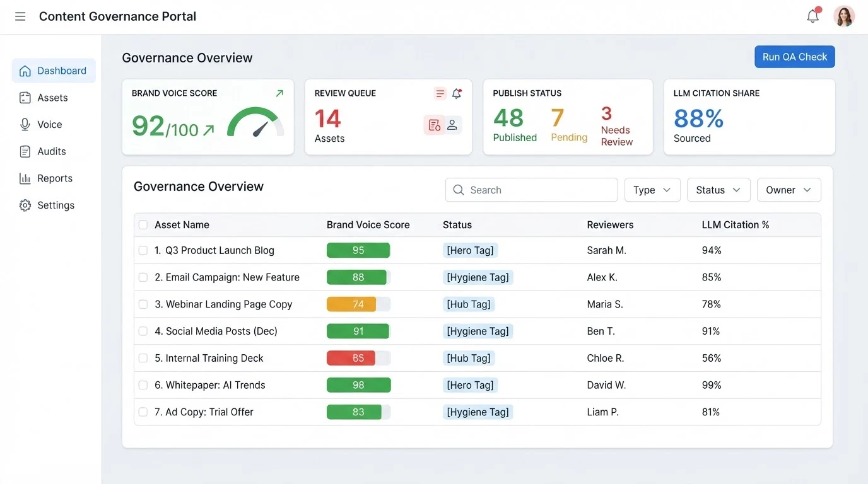The image size is (868, 484).
Task: Click the Voice microphone icon
Action: [x=25, y=125]
